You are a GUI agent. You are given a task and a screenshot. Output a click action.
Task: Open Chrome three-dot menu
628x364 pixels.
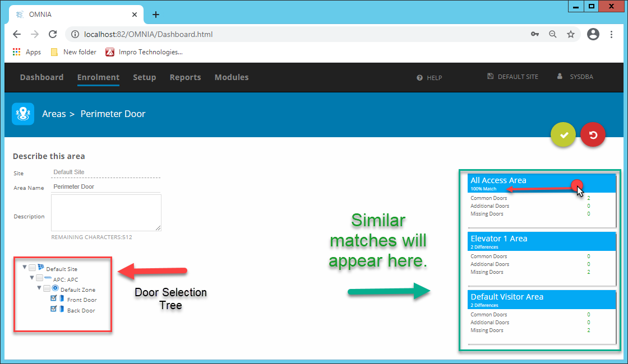(611, 34)
